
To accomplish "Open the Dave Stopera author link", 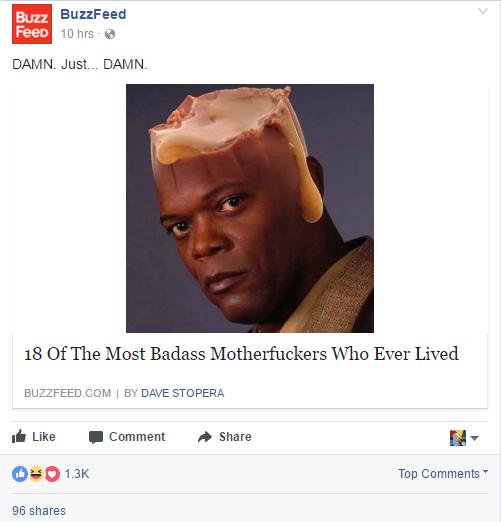I will [182, 393].
